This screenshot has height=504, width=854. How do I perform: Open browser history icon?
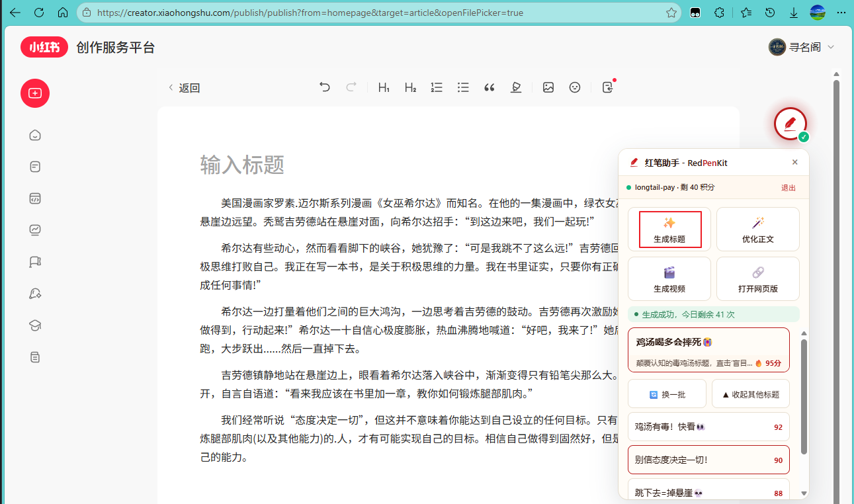coord(770,13)
